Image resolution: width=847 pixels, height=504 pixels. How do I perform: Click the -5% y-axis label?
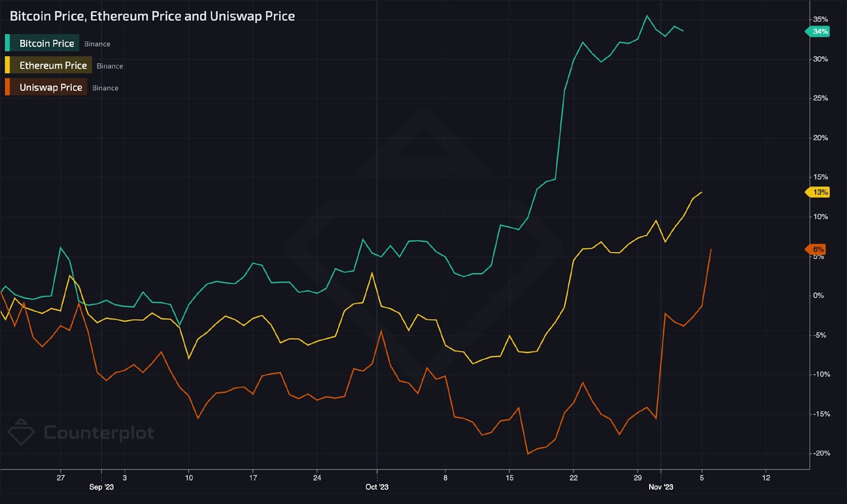[x=819, y=335]
